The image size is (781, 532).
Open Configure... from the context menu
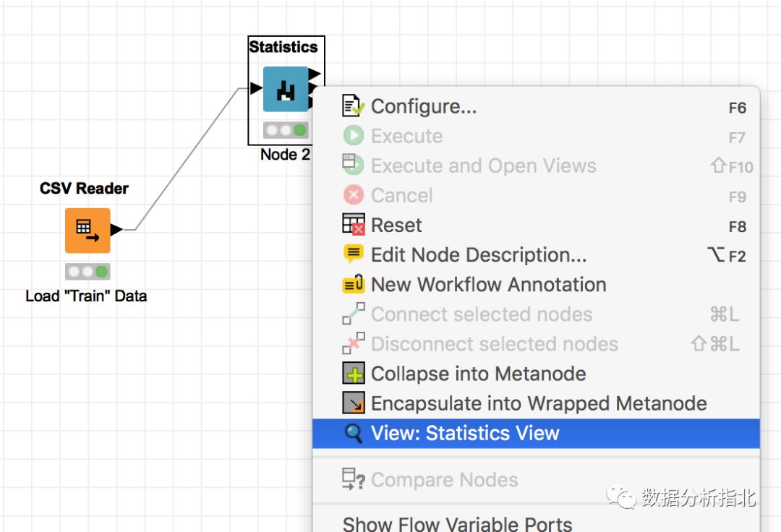[424, 107]
